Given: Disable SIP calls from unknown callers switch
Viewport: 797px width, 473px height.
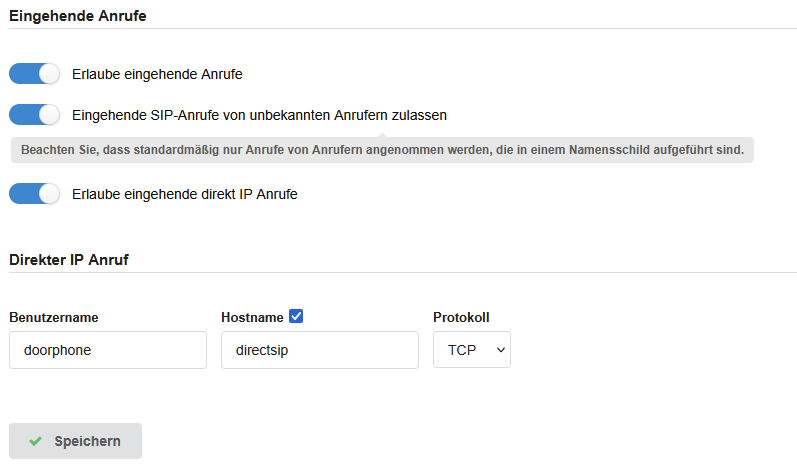Looking at the screenshot, I should click(x=34, y=115).
